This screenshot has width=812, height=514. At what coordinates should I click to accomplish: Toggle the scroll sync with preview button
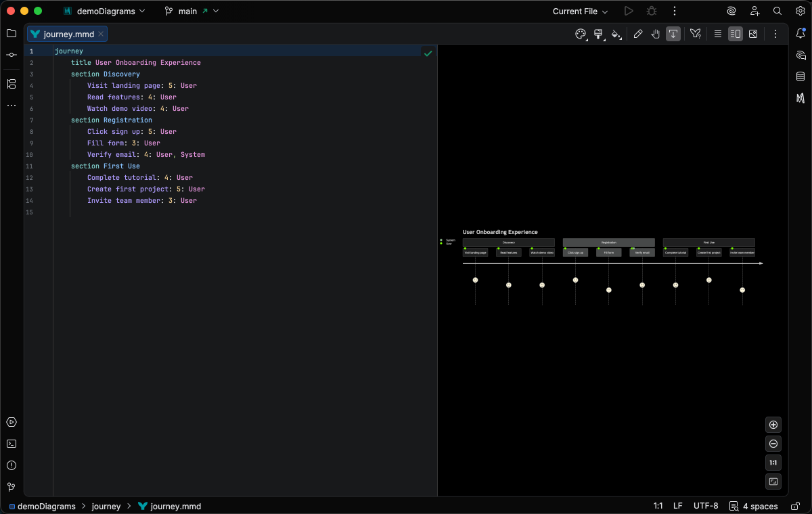click(x=673, y=34)
